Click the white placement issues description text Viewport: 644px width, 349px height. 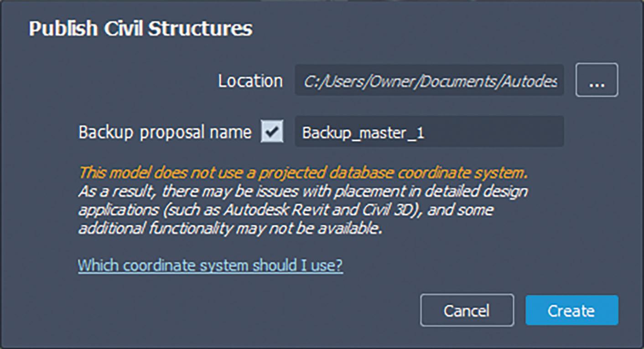(x=303, y=210)
